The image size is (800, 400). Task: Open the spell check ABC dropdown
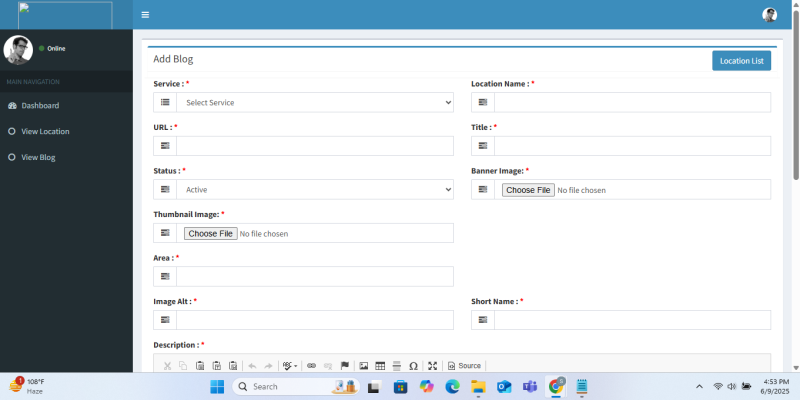pos(290,366)
